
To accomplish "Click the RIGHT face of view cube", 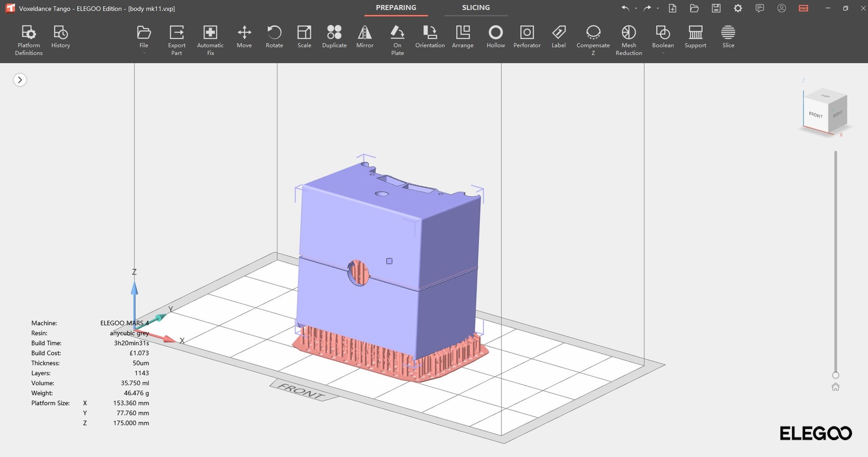I will (838, 114).
